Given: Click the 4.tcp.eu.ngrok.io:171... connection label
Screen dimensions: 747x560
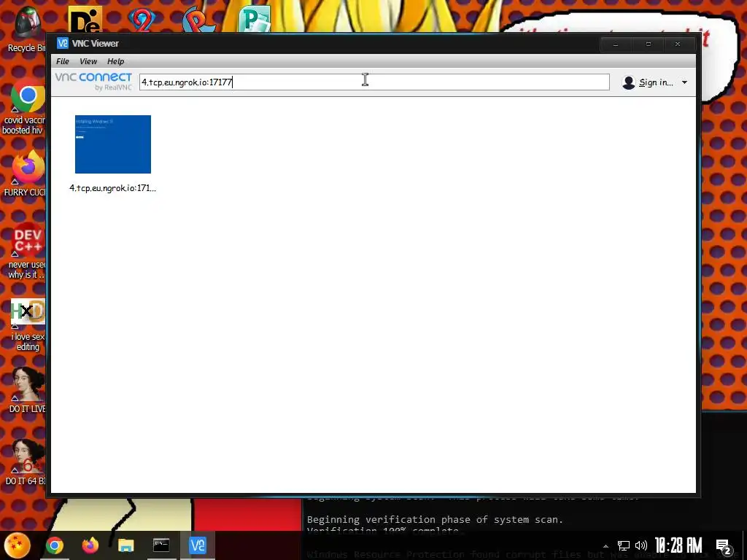Looking at the screenshot, I should (x=113, y=188).
